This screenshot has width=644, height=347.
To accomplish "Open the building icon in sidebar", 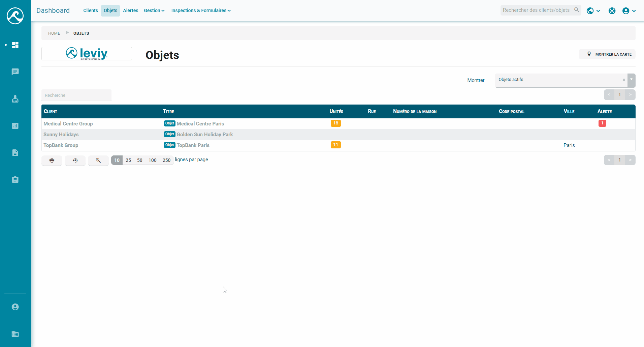I will pos(15,334).
